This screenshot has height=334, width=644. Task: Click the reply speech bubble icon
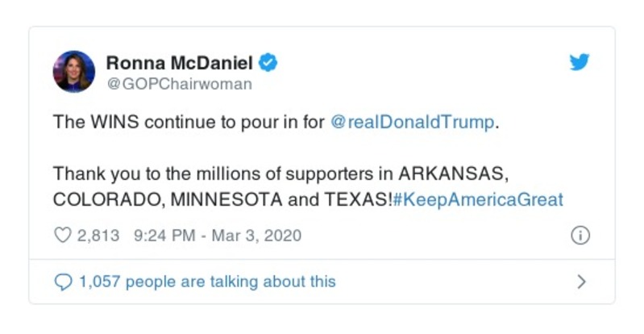(x=63, y=282)
